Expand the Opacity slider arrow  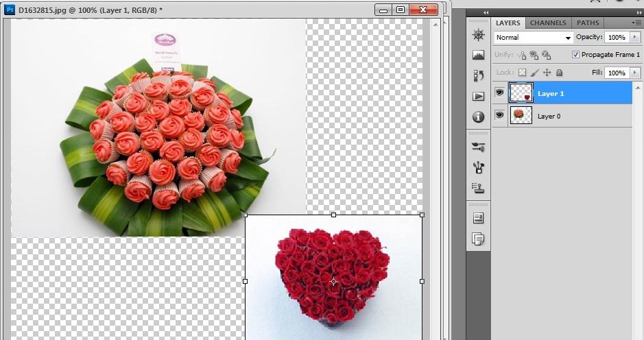(x=634, y=38)
